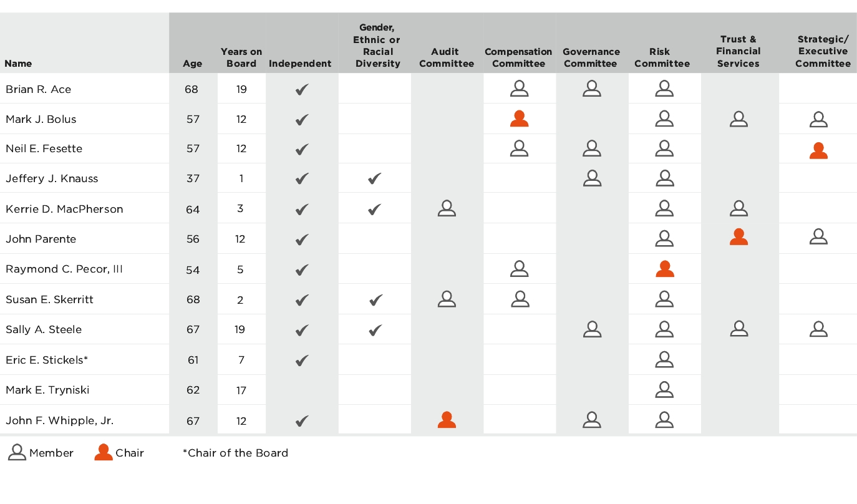Click Susan E. Skerritt's Compensation Committee member icon
The image size is (857, 504).
click(519, 299)
